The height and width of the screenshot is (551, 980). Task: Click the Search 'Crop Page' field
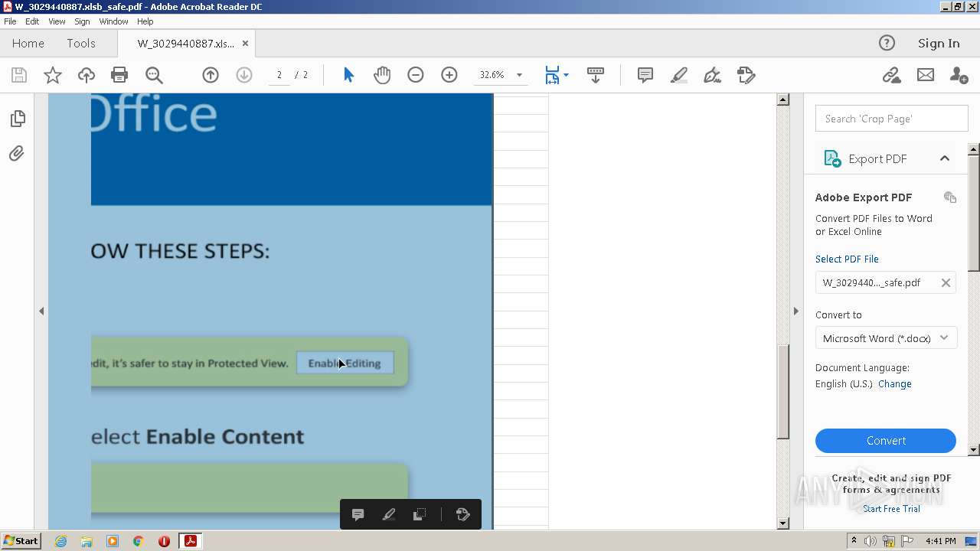click(892, 119)
